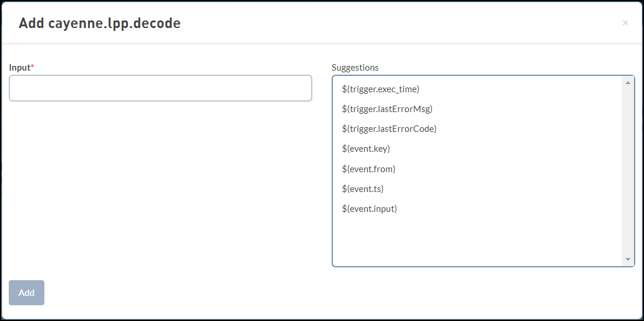Choose the $(trigger.lastErrorMsg) suggestion
Image resolution: width=644 pixels, height=321 pixels.
click(x=387, y=109)
